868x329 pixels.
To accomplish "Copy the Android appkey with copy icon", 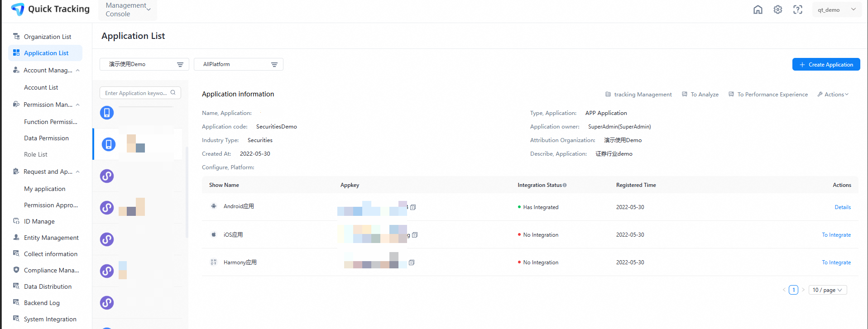I will [413, 207].
